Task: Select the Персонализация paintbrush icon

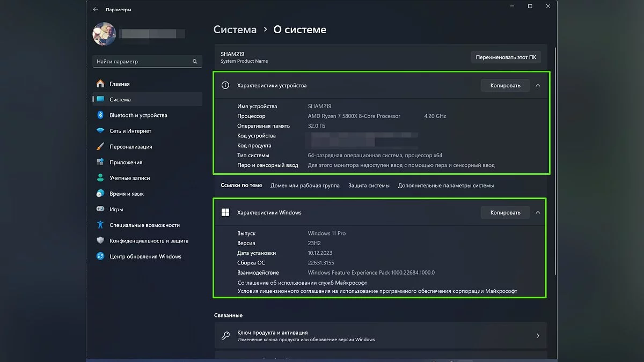Action: pyautogui.click(x=100, y=146)
